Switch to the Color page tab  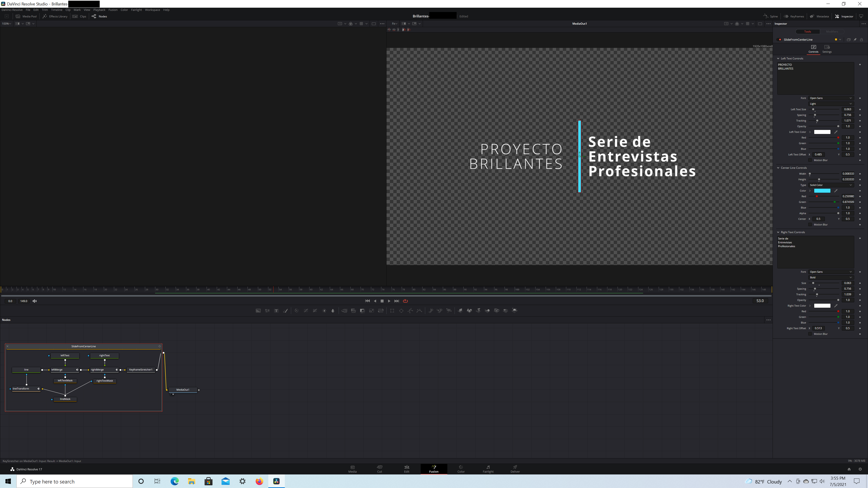tap(461, 469)
